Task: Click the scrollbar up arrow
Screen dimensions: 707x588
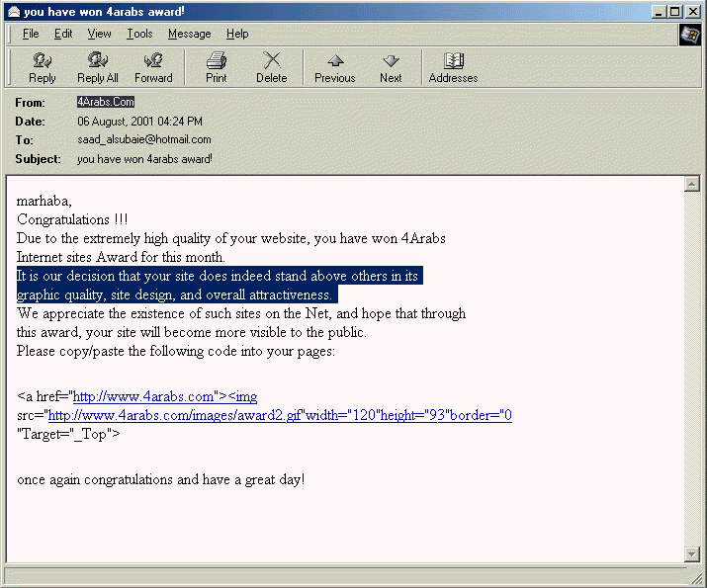Action: click(691, 184)
